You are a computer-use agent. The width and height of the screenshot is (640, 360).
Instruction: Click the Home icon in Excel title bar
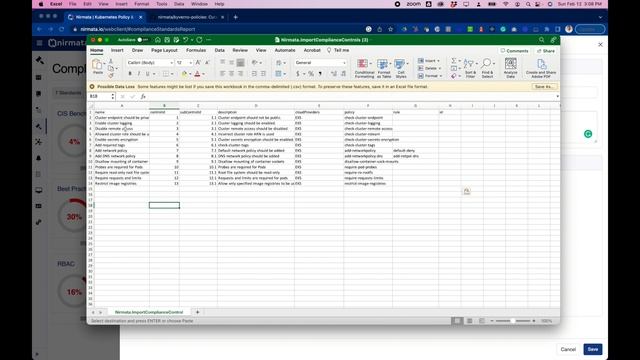click(158, 40)
